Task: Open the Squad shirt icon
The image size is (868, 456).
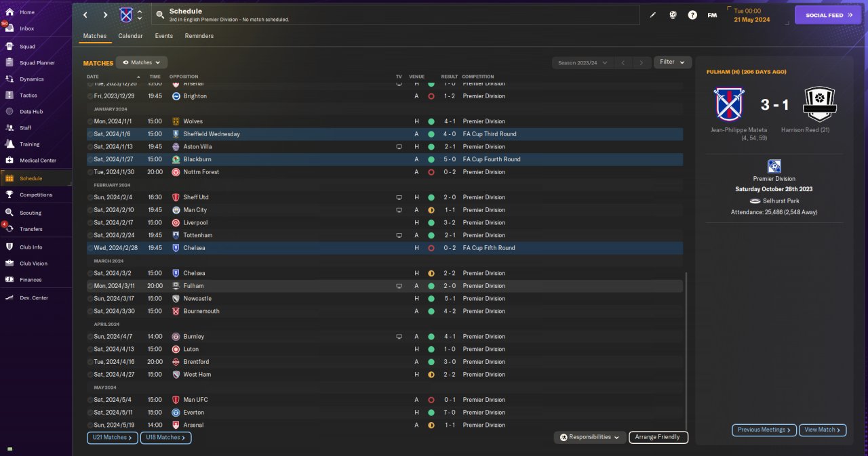Action: (9, 47)
